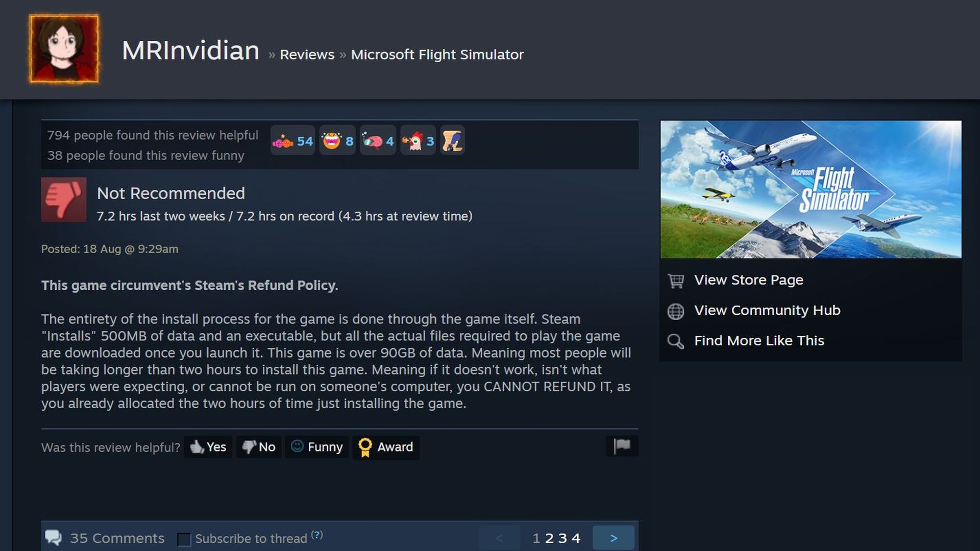The height and width of the screenshot is (551, 980).
Task: Click the Find More Like This link
Action: pyautogui.click(x=759, y=340)
